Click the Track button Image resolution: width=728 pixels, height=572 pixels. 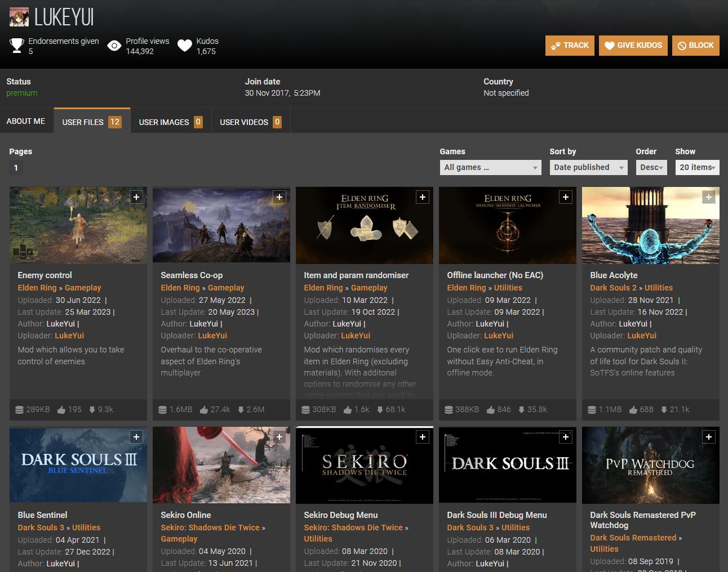(570, 46)
